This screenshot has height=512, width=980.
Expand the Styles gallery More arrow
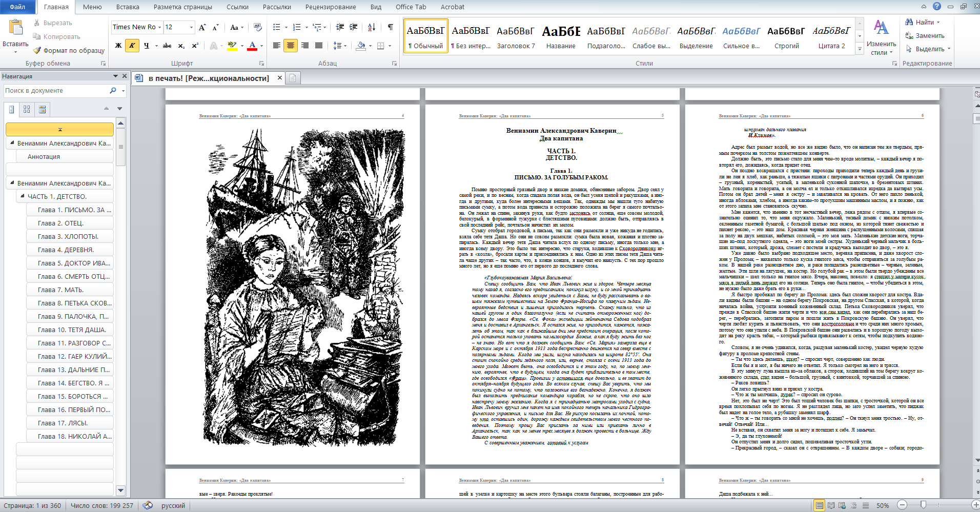pyautogui.click(x=860, y=49)
